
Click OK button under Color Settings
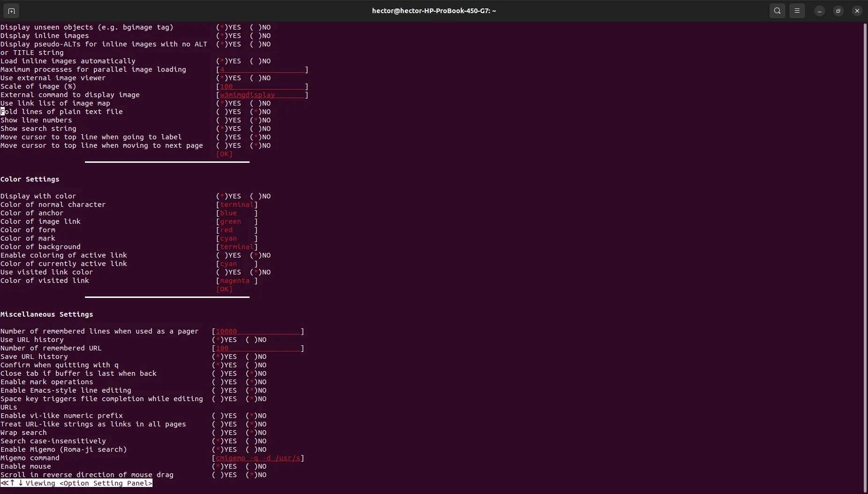tap(224, 289)
